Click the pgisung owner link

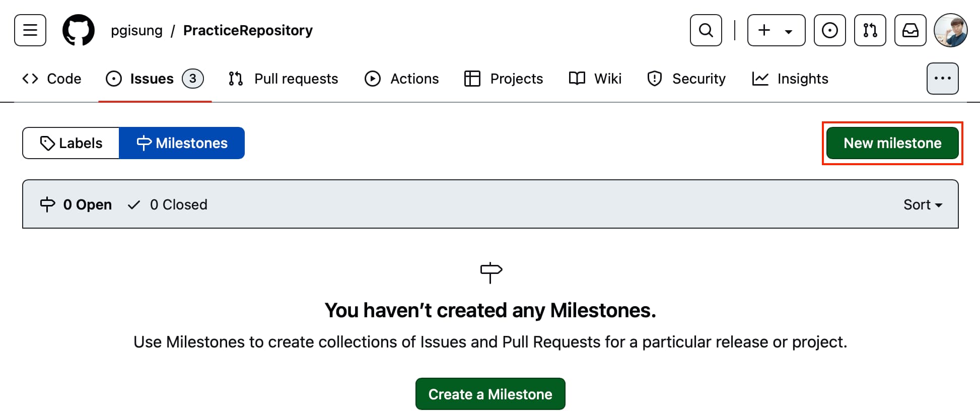tap(136, 31)
